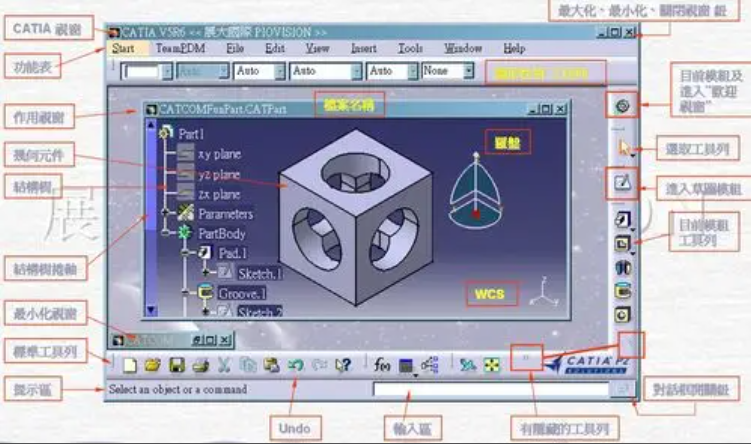
Task: Select the PartBody node
Action: pyautogui.click(x=222, y=234)
